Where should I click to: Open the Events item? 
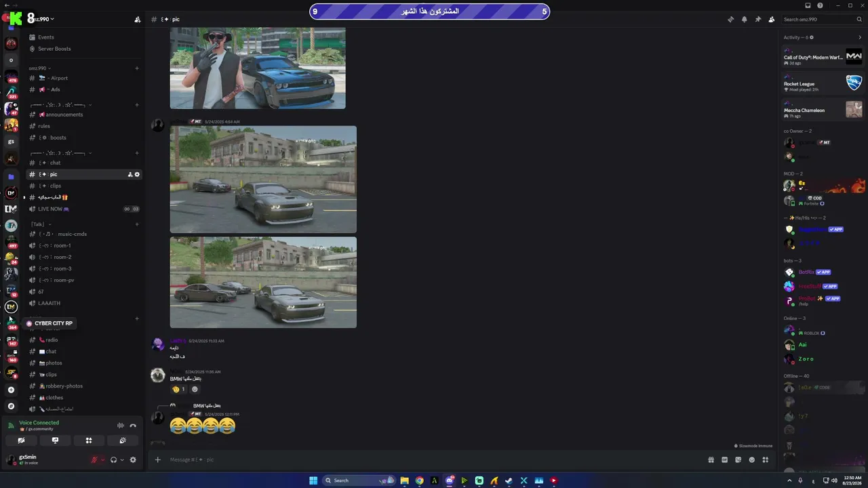tap(85, 37)
